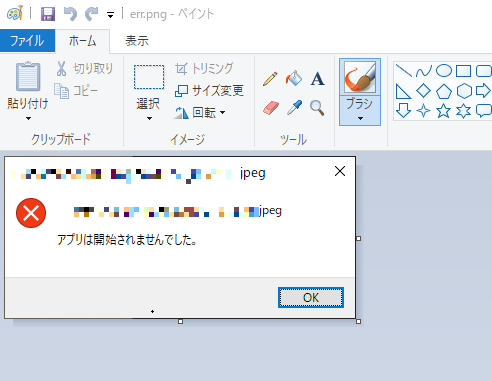Select the Pentagon shape
The width and height of the screenshot is (492, 381).
(x=444, y=91)
